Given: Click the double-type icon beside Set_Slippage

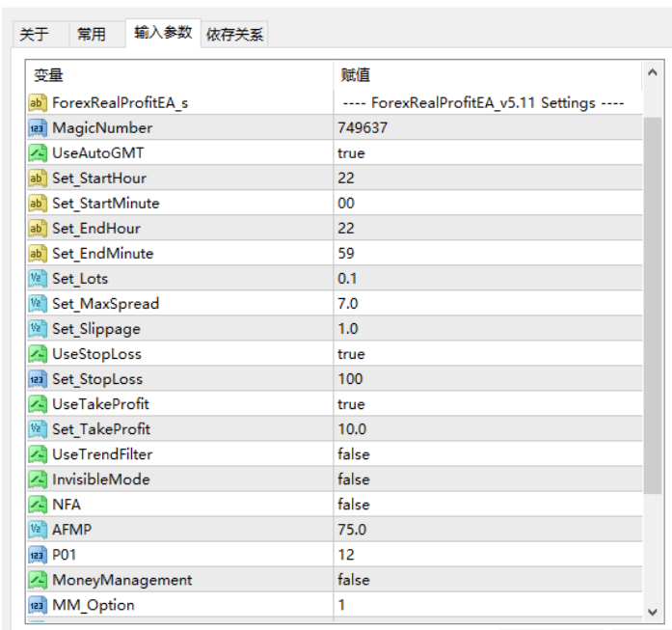Looking at the screenshot, I should (38, 329).
